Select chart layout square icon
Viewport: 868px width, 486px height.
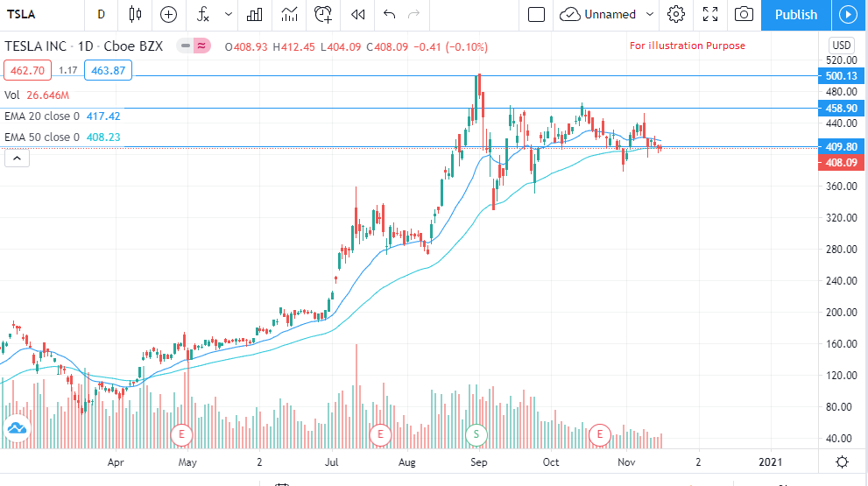(536, 14)
